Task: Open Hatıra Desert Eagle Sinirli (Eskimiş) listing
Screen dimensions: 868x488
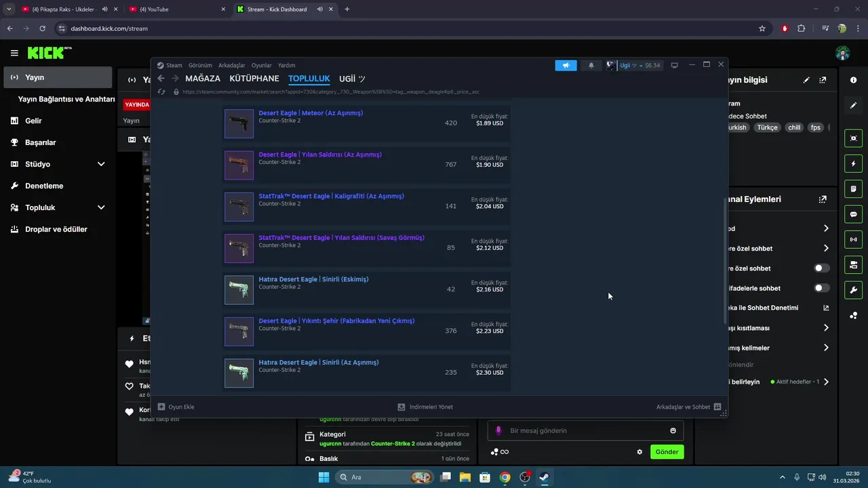Action: [x=366, y=289]
